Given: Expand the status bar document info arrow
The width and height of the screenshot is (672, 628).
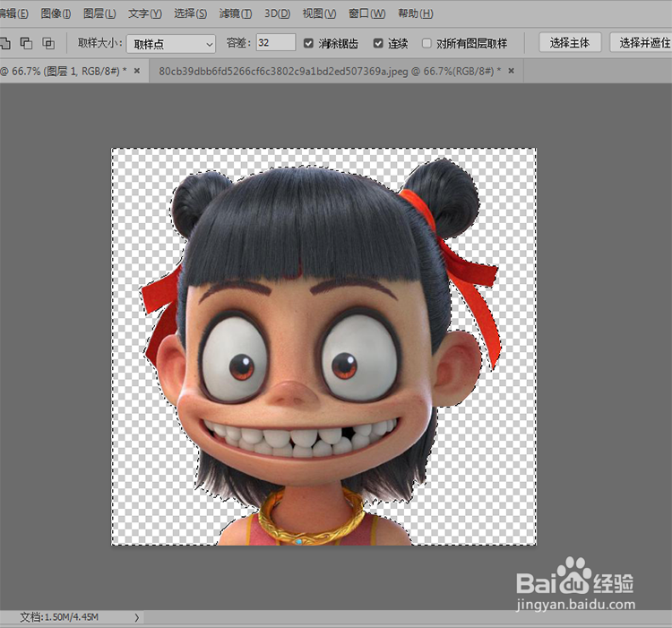Looking at the screenshot, I should coord(137,617).
